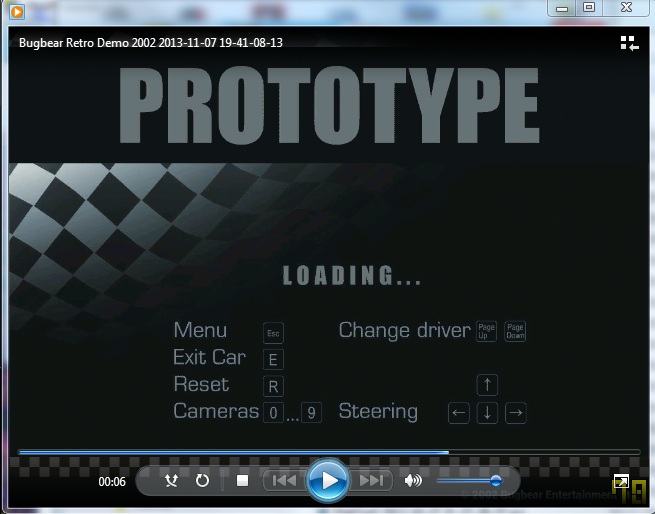Skip to the previous track
This screenshot has width=655, height=514.
pos(284,481)
